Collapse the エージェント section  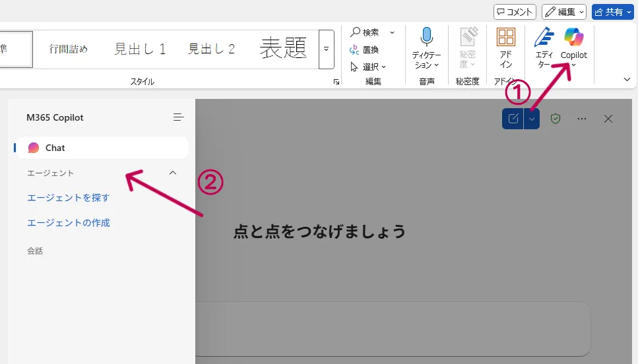click(172, 173)
